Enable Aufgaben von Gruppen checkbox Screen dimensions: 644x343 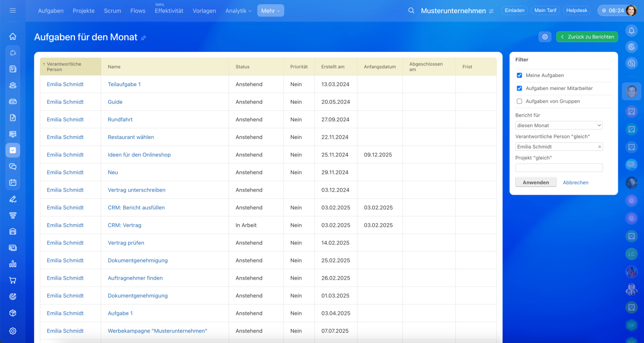tap(519, 102)
